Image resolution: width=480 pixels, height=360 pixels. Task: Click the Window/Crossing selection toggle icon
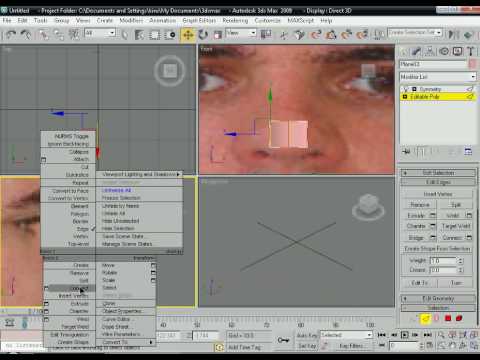click(x=170, y=35)
